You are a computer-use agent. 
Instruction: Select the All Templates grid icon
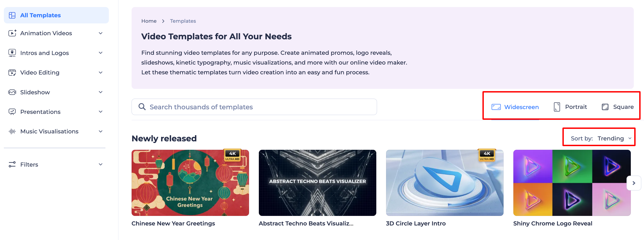[12, 15]
